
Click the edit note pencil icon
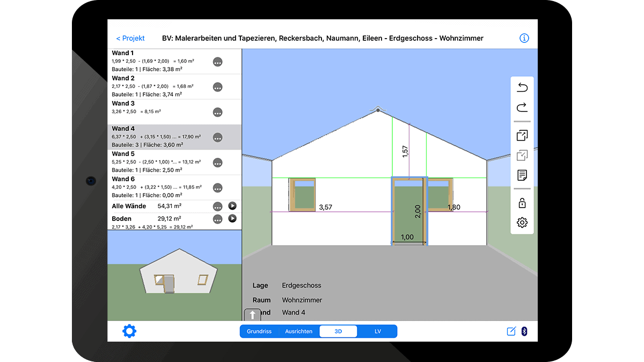click(511, 331)
